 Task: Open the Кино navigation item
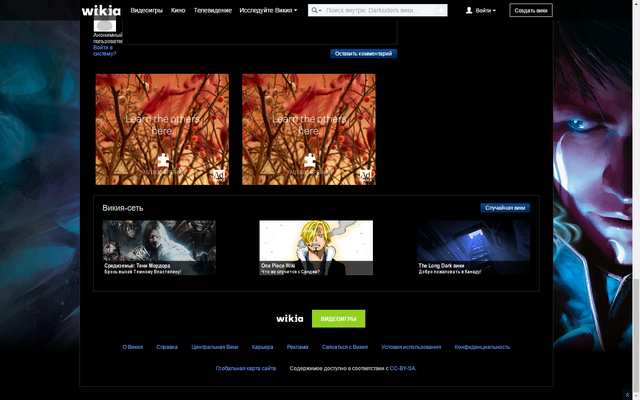pos(178,10)
